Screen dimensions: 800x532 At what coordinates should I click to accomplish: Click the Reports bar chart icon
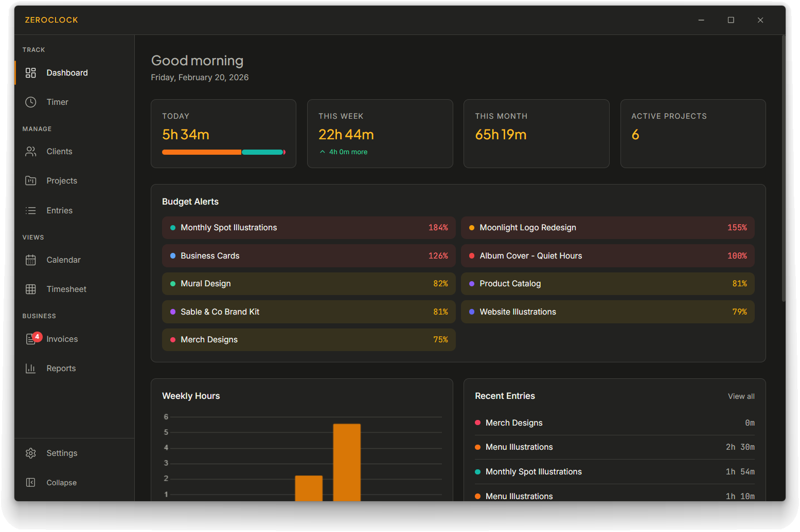[30, 368]
